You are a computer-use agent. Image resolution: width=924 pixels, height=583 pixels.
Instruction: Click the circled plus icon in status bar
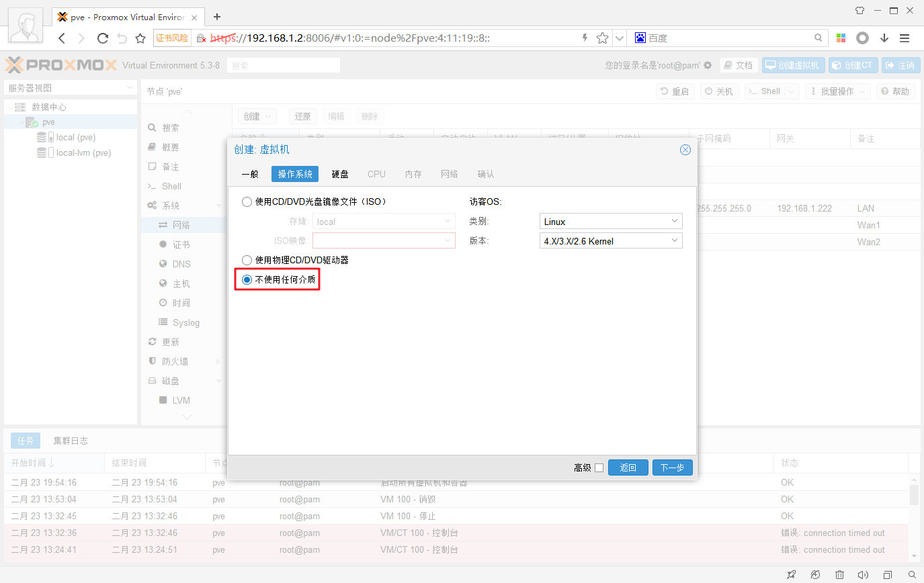[815, 575]
